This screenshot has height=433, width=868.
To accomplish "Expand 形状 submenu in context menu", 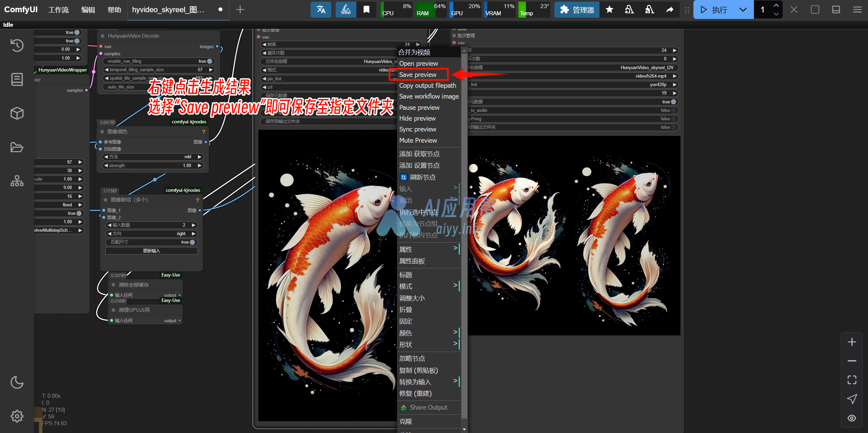I will coord(429,345).
